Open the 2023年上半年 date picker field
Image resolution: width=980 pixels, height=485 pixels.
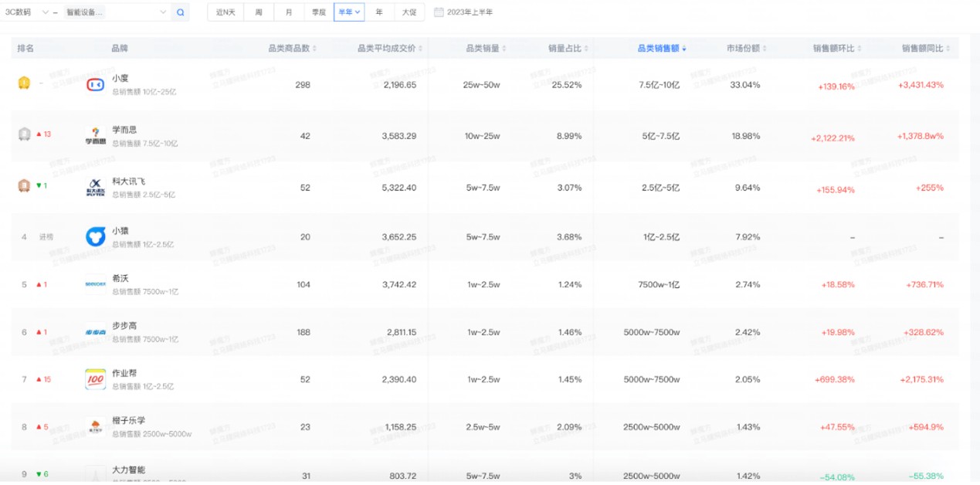click(464, 12)
